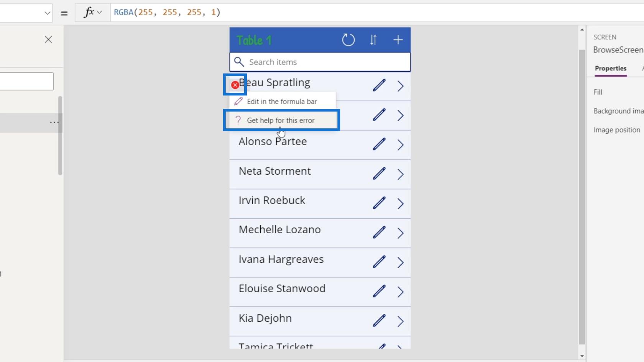Click canvas scrollbar up arrow
This screenshot has height=362, width=644.
(582, 30)
